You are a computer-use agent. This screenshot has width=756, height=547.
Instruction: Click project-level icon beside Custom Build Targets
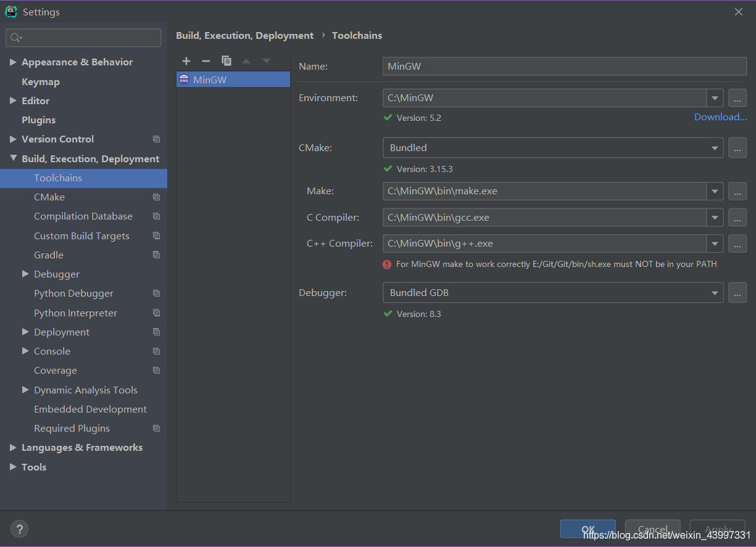click(156, 236)
